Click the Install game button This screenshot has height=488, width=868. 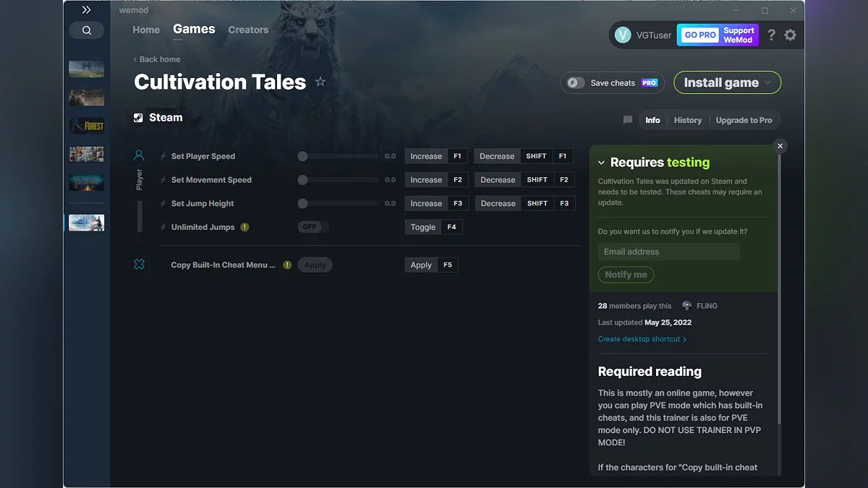pyautogui.click(x=728, y=82)
